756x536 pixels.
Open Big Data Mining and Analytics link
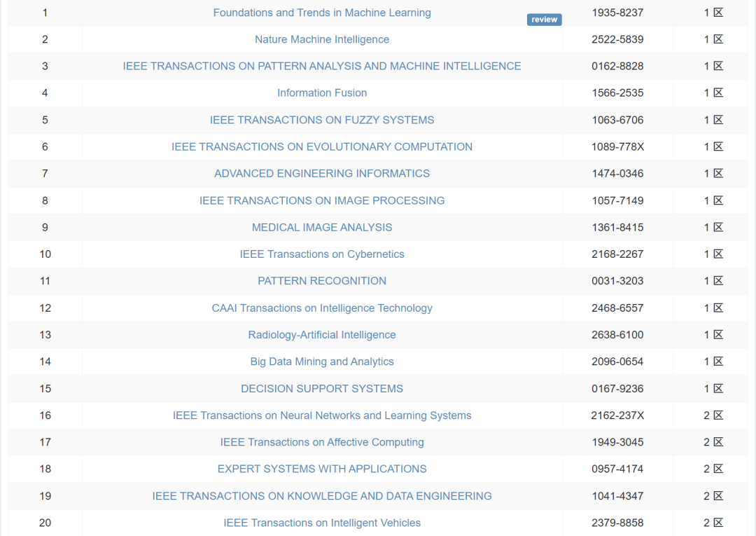click(322, 362)
